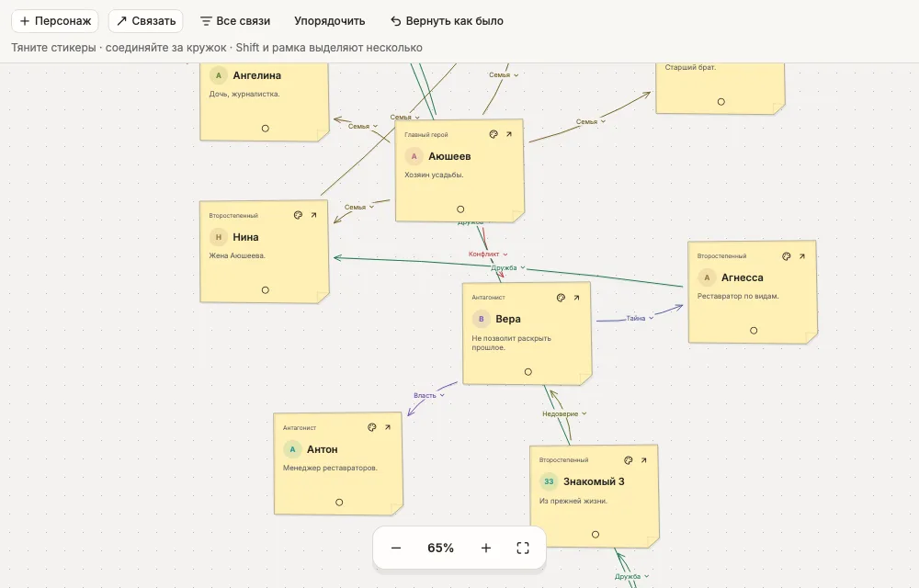Click the connector circle on the Ангелина card
The width and height of the screenshot is (919, 588).
pos(266,129)
